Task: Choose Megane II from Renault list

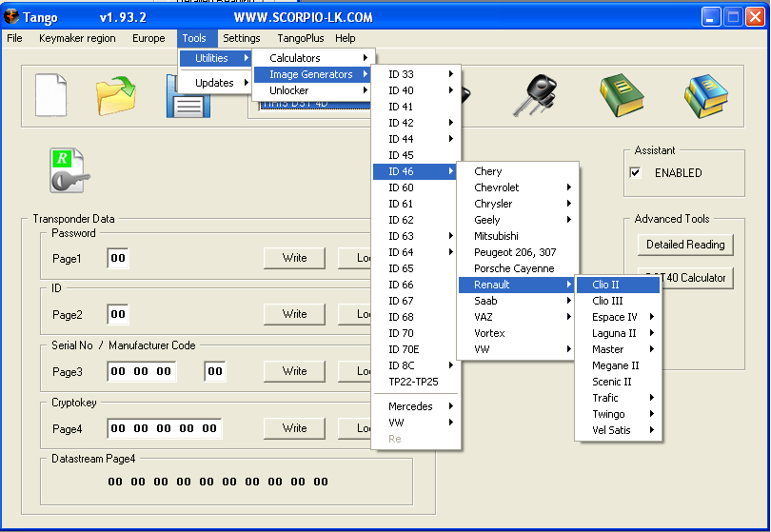Action: pos(618,365)
